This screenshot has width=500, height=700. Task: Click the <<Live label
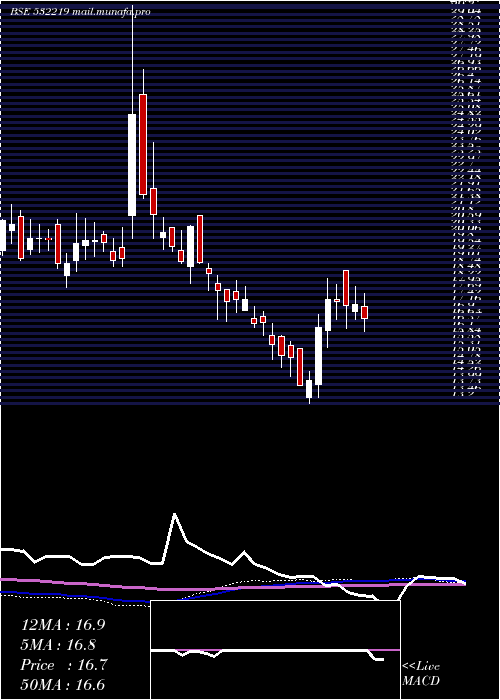pyautogui.click(x=421, y=667)
